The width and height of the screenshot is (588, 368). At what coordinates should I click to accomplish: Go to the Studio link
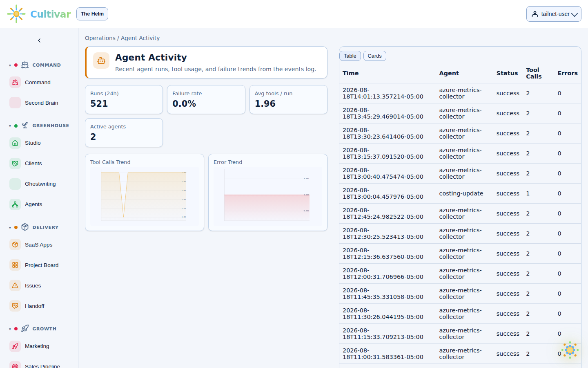[x=33, y=143]
